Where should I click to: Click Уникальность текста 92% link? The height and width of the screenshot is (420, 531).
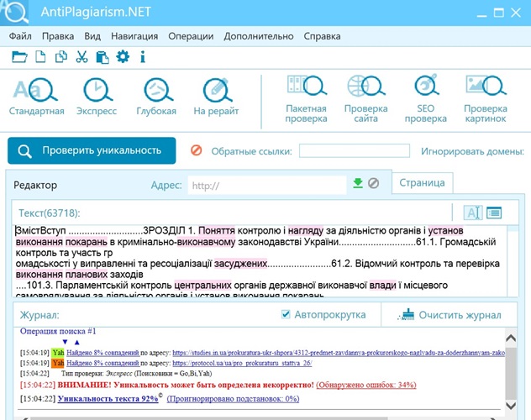pos(108,399)
